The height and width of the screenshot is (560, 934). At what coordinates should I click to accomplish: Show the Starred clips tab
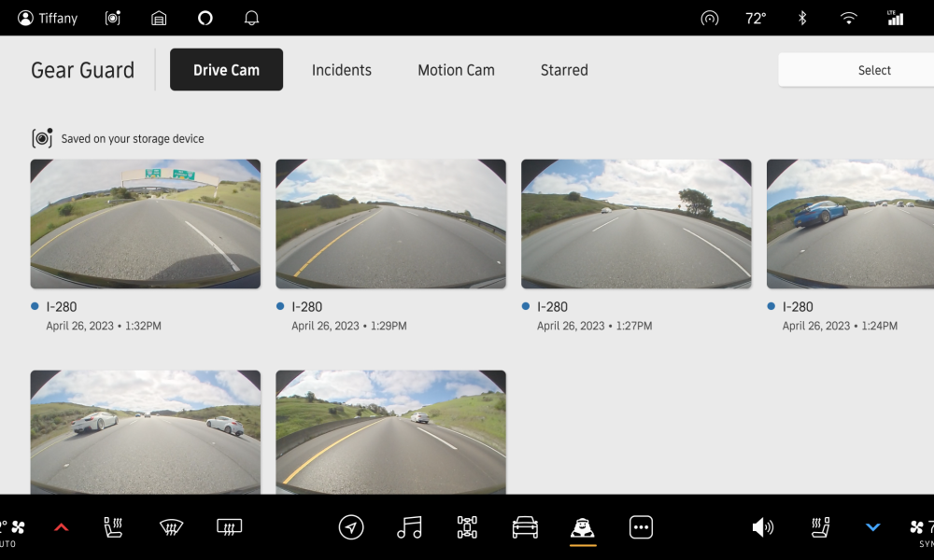564,70
